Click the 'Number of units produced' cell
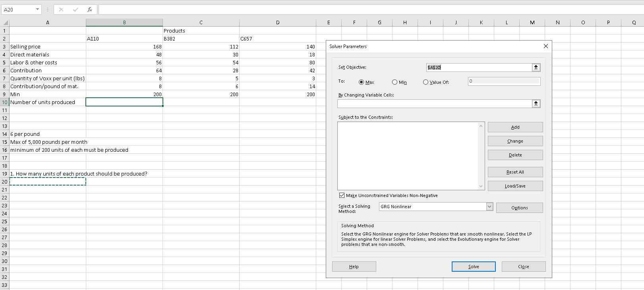The height and width of the screenshot is (290, 644). click(48, 102)
